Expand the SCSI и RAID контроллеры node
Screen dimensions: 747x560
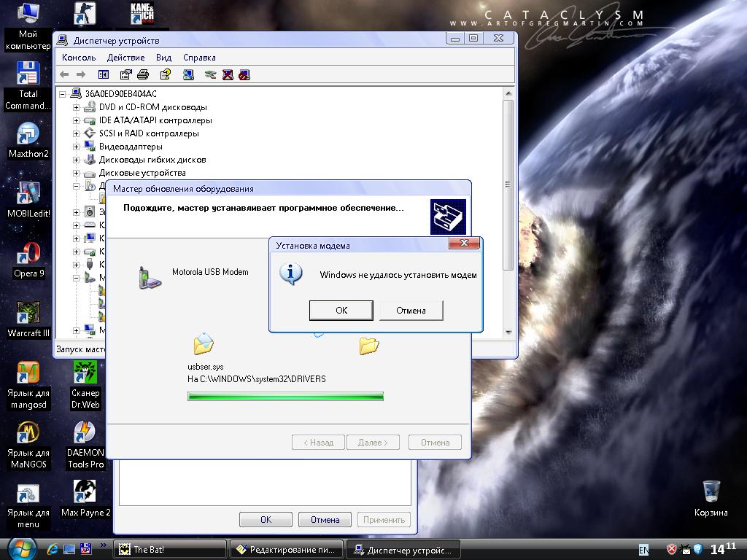tap(76, 134)
